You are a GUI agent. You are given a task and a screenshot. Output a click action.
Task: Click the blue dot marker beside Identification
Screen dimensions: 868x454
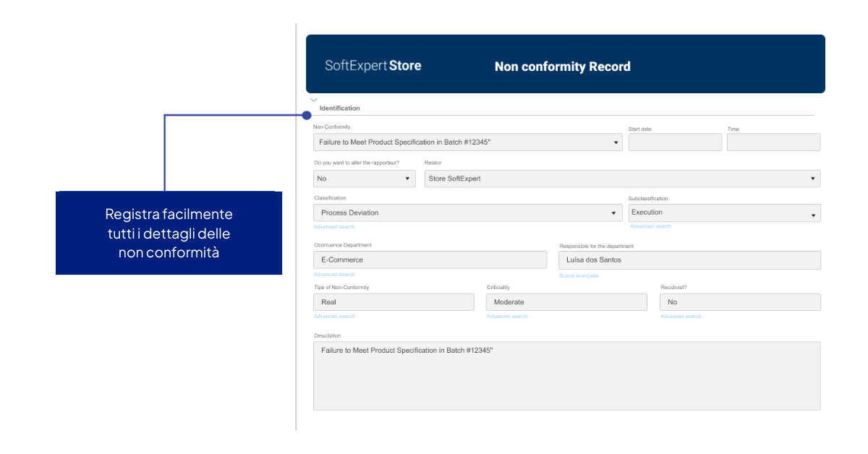pyautogui.click(x=307, y=115)
